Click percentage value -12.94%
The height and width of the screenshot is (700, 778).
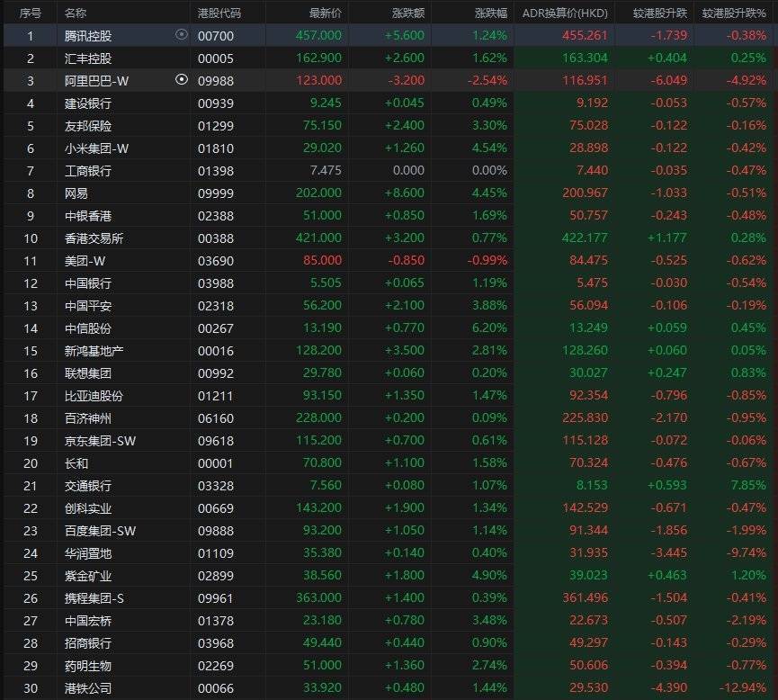743,688
